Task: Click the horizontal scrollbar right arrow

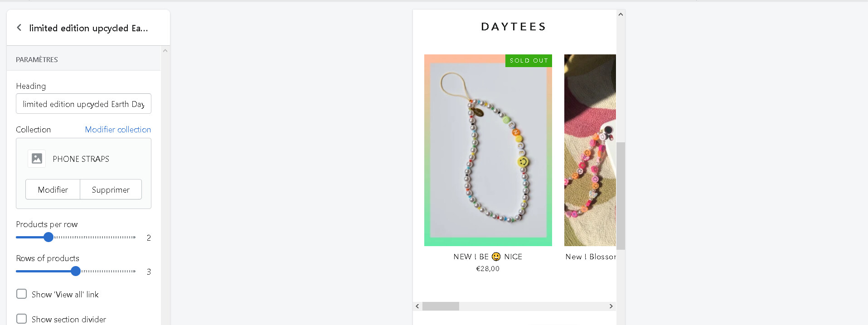Action: click(611, 306)
